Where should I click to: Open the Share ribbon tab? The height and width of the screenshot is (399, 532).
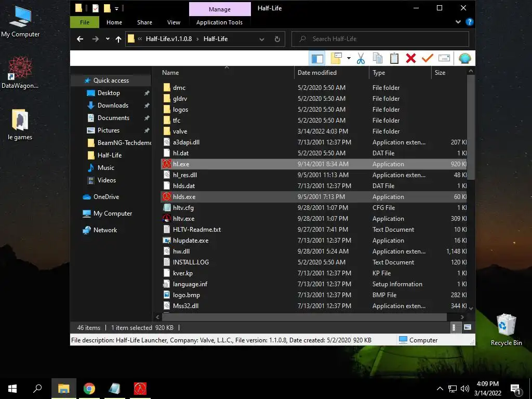(x=144, y=22)
